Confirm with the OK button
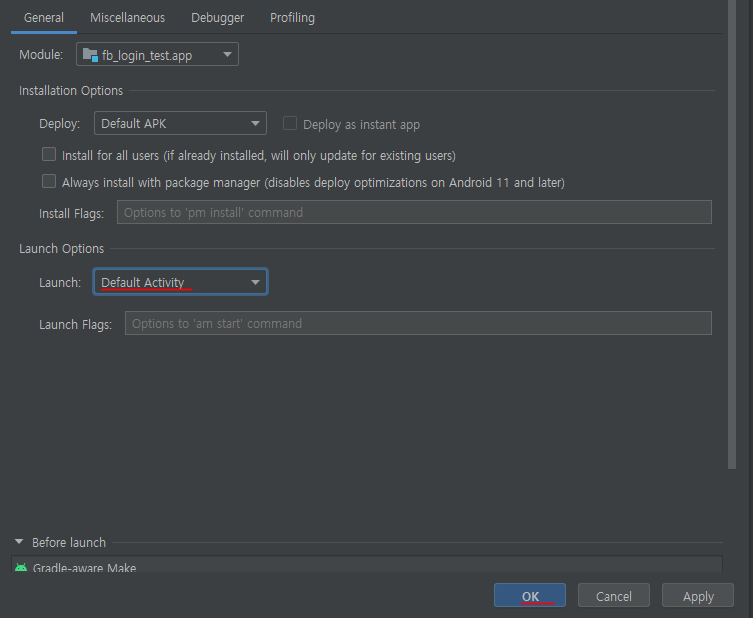 (x=530, y=595)
